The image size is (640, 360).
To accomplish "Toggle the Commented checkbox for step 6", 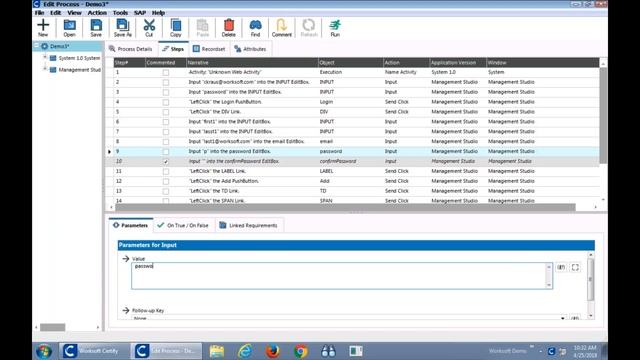I will click(x=166, y=122).
